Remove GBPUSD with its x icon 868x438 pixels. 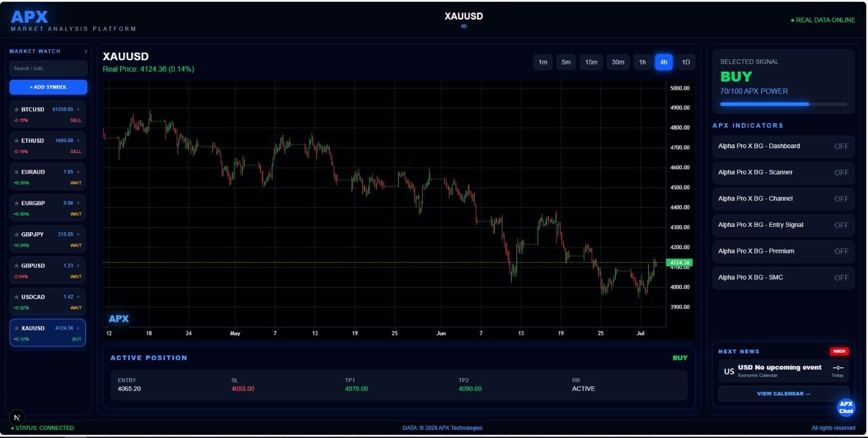pos(78,266)
